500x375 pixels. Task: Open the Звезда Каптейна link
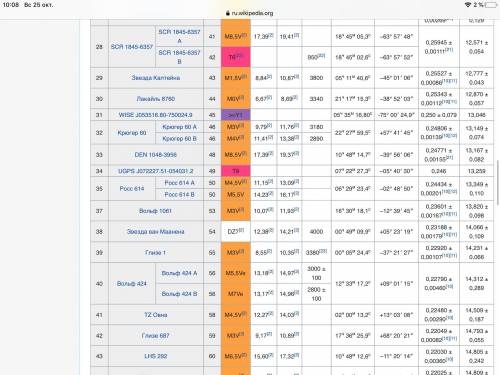tap(156, 78)
